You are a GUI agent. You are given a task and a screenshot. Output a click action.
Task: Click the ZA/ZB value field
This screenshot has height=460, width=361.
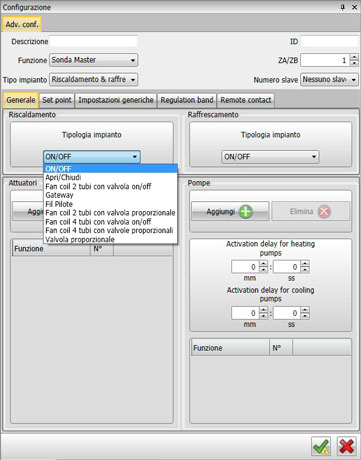click(x=325, y=60)
